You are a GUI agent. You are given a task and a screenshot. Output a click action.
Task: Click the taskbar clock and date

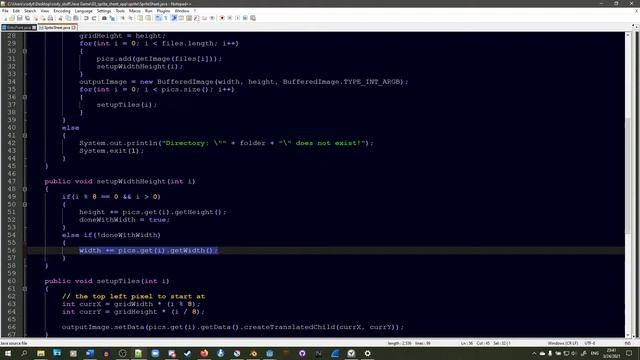click(611, 353)
